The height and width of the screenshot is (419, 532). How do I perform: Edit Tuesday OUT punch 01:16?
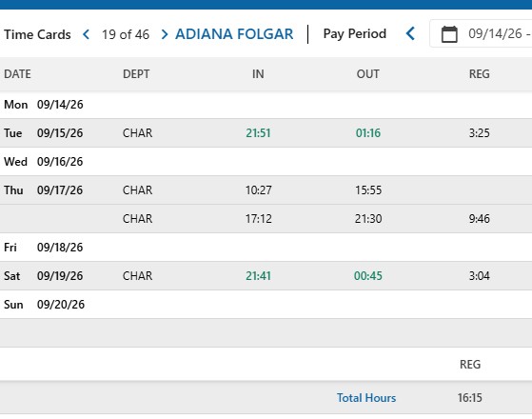(368, 133)
